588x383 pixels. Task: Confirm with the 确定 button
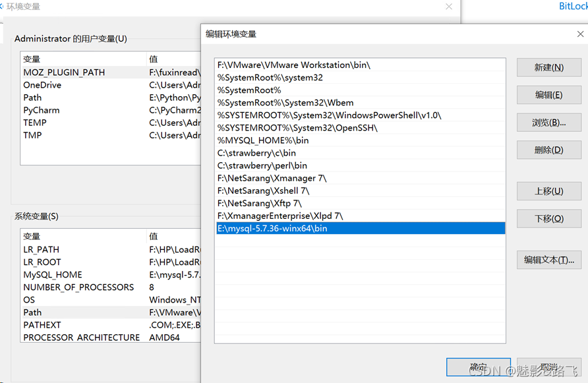(478, 367)
